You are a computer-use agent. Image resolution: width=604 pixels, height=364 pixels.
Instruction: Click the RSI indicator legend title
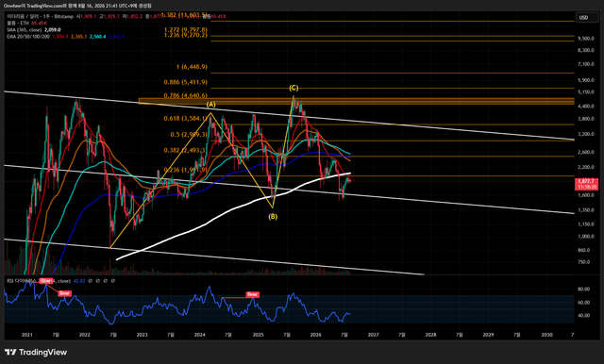tap(39, 281)
